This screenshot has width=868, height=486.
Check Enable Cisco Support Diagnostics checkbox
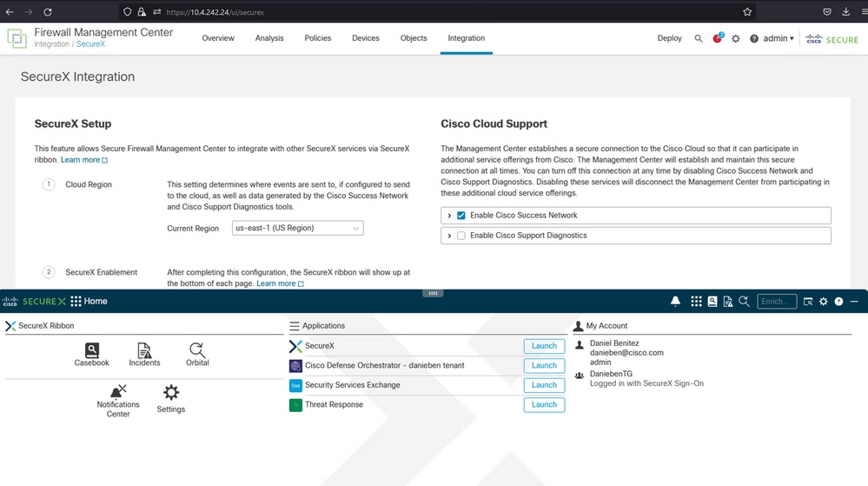tap(461, 236)
